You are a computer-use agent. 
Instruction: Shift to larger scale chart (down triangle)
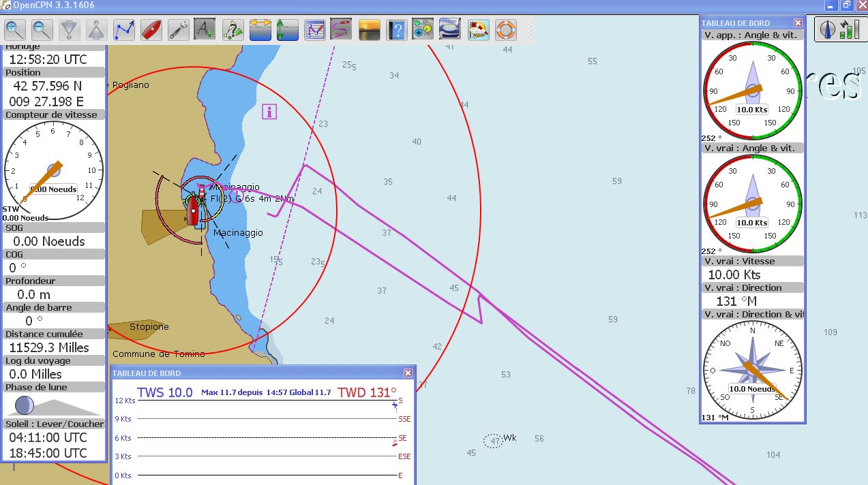70,30
